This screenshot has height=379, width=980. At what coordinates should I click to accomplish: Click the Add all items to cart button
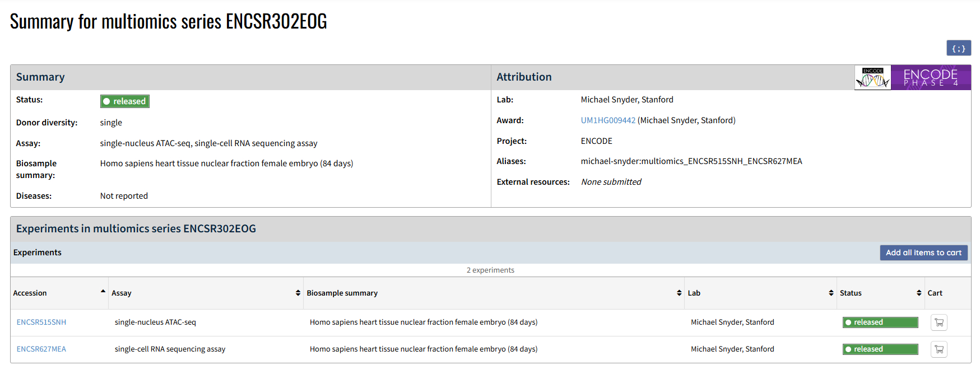923,252
